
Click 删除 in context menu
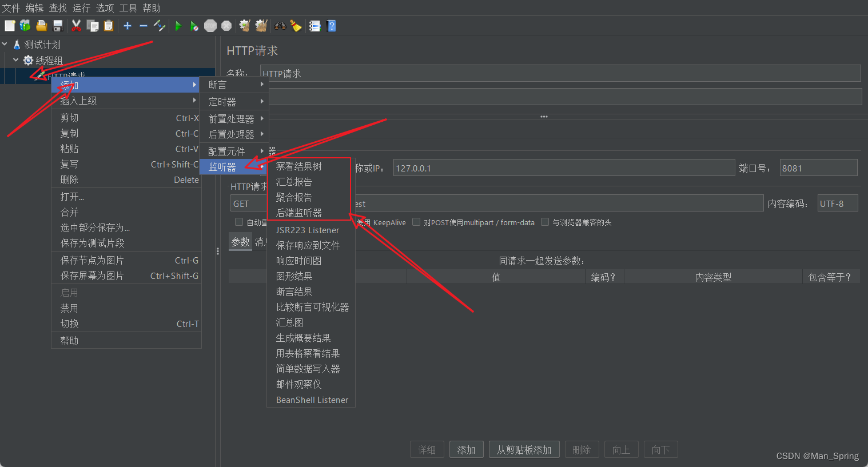(x=126, y=179)
